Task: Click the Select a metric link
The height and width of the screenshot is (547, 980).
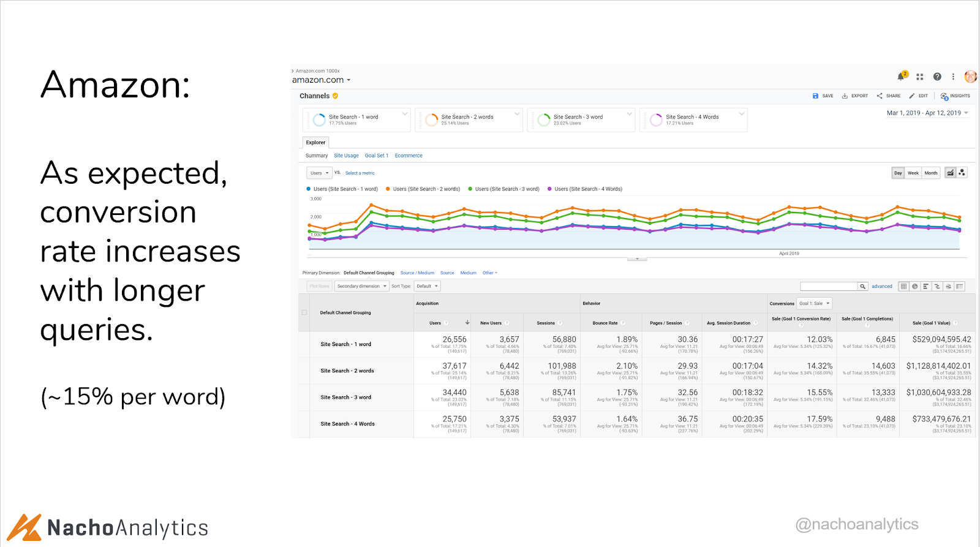Action: pos(360,173)
